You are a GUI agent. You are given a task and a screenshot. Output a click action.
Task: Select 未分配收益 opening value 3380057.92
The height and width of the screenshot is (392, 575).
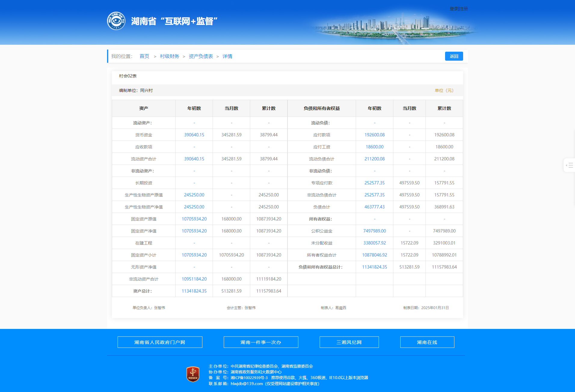374,243
